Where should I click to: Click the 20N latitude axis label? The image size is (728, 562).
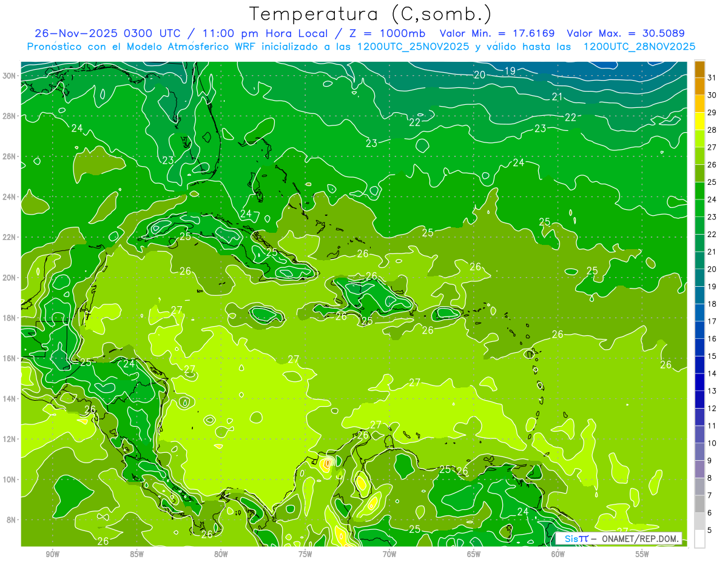pyautogui.click(x=9, y=278)
